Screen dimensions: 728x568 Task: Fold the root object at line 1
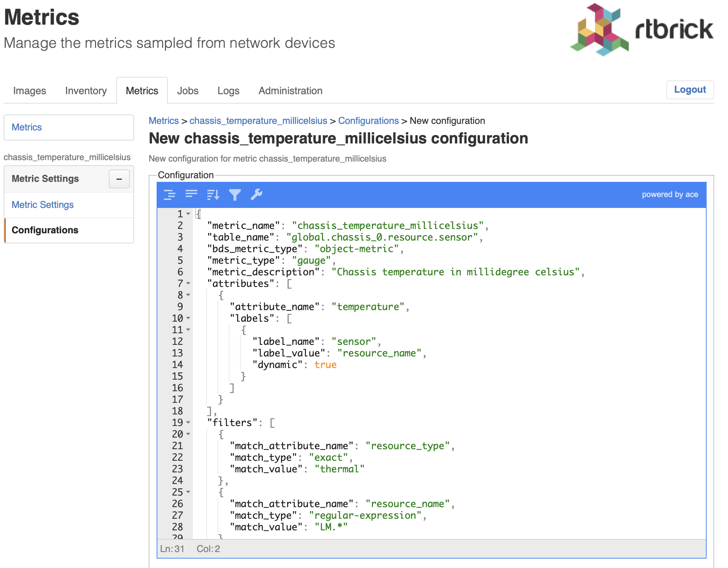tap(188, 214)
